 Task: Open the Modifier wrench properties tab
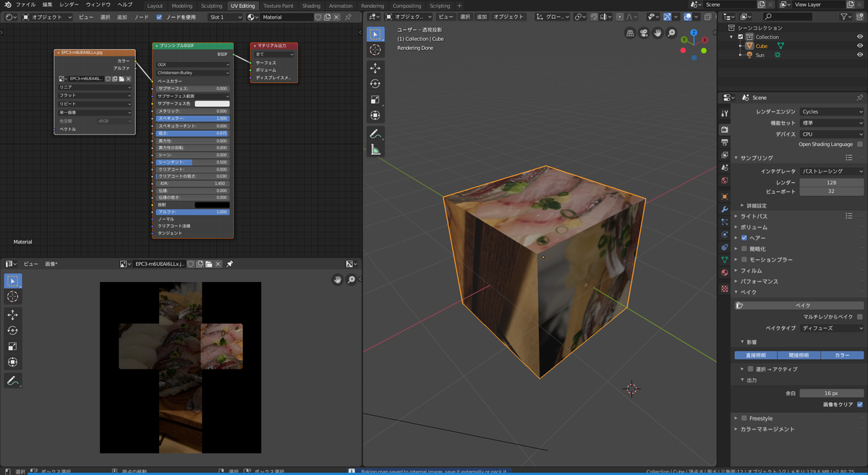(725, 209)
